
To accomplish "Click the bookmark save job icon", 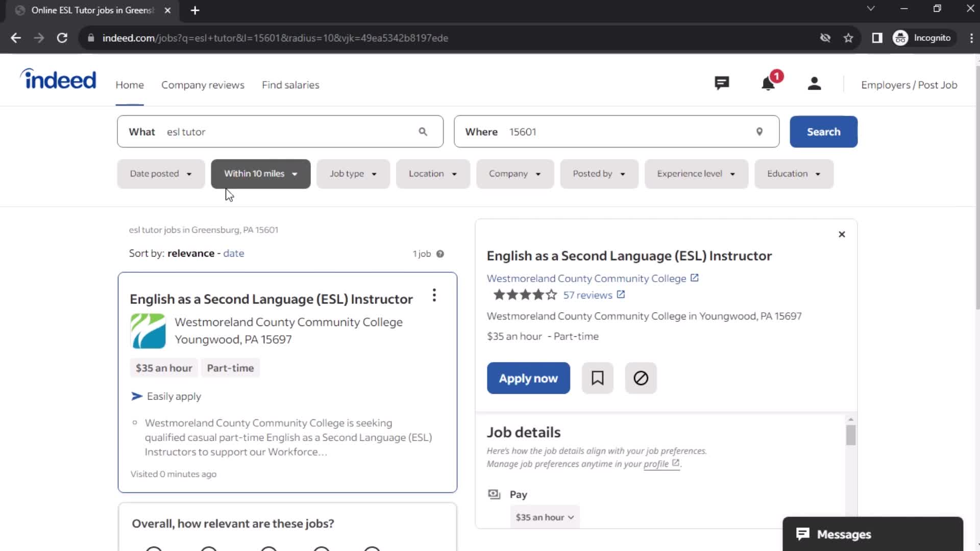I will point(597,378).
